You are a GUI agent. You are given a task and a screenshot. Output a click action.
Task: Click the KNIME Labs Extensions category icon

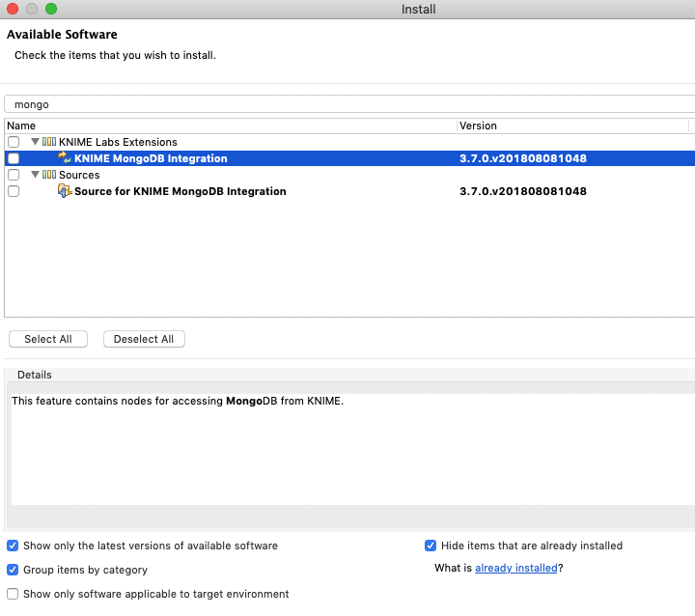tap(49, 142)
